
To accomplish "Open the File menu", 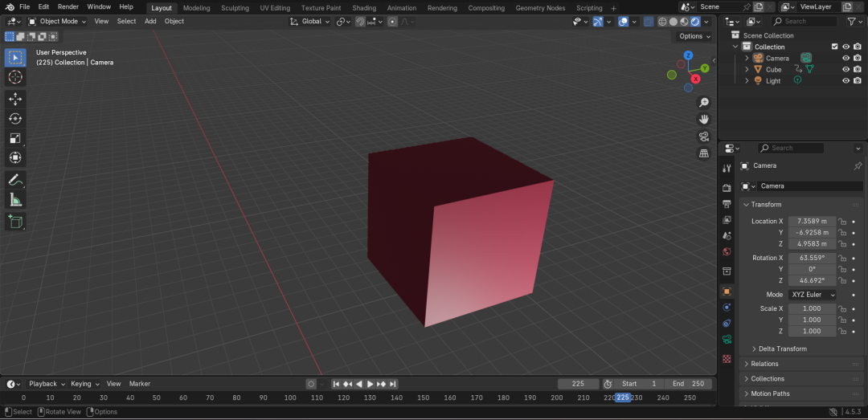I will click(x=24, y=7).
